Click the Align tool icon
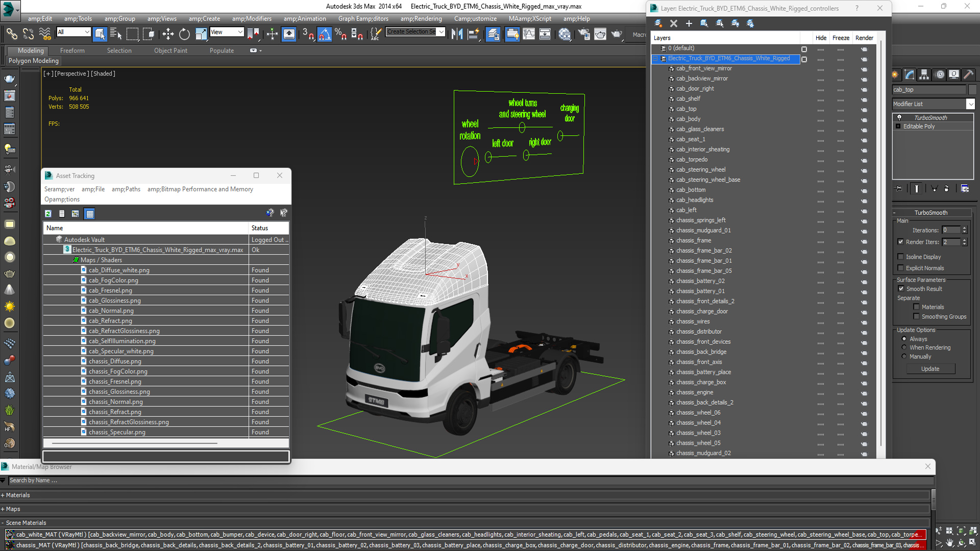 click(x=473, y=34)
